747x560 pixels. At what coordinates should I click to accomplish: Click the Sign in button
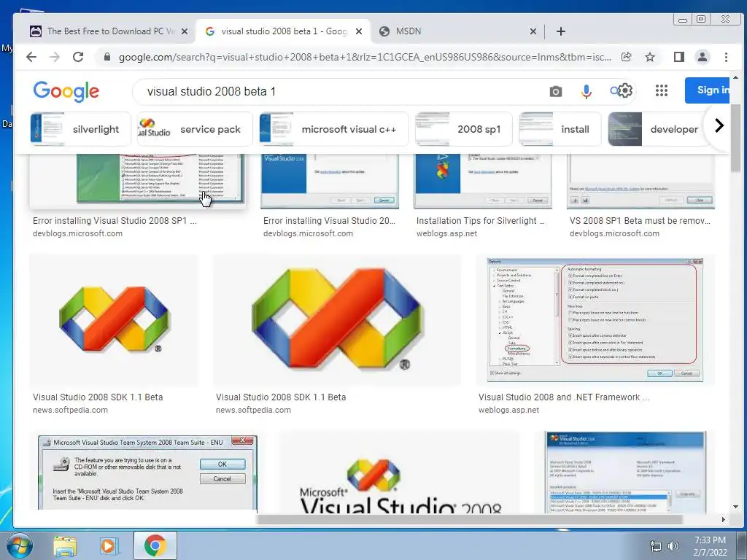708,90
